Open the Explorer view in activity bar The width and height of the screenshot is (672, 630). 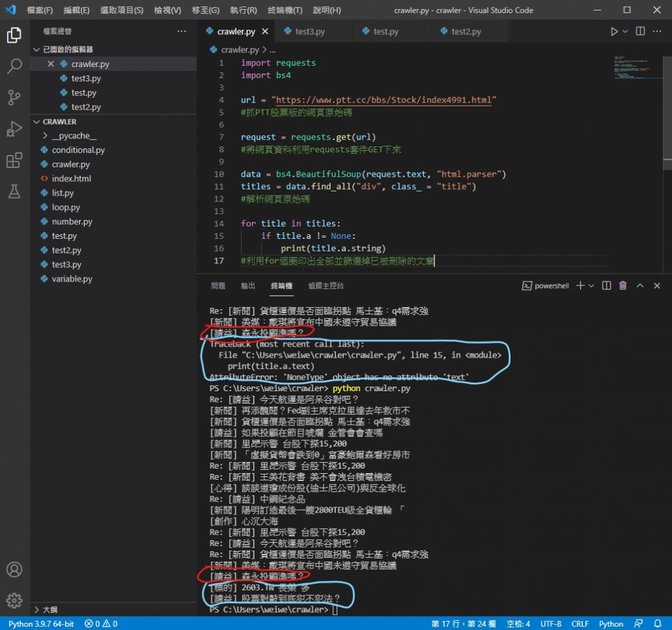tap(14, 35)
